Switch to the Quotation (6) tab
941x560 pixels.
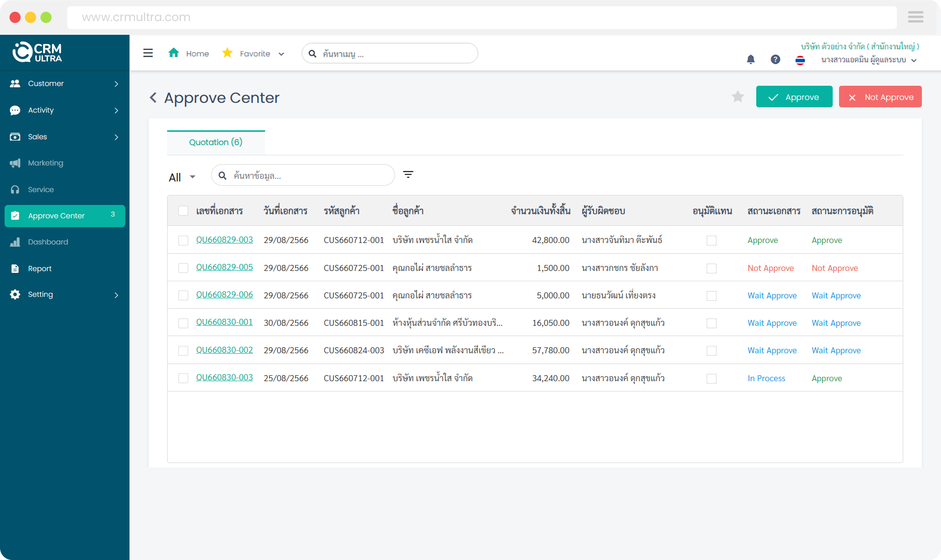pos(216,142)
